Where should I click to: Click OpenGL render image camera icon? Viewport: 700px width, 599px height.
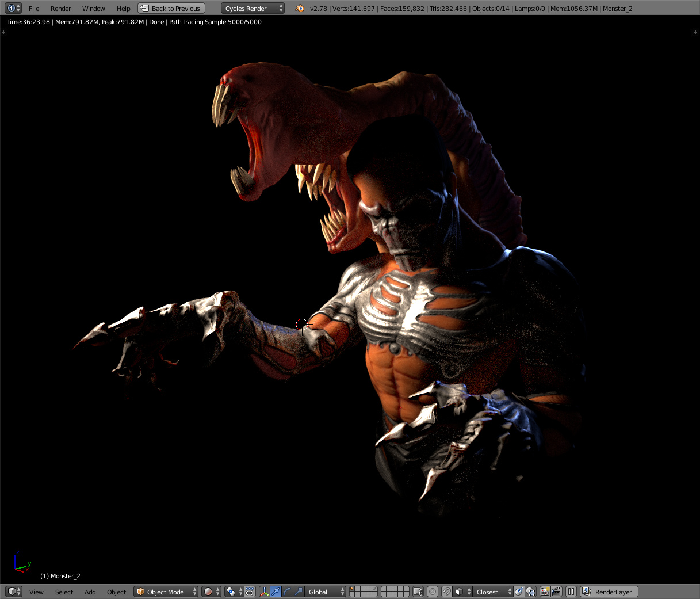545,592
